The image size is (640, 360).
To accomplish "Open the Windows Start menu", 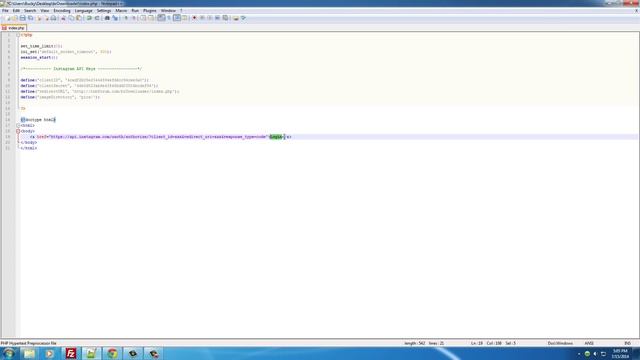I will [9, 353].
